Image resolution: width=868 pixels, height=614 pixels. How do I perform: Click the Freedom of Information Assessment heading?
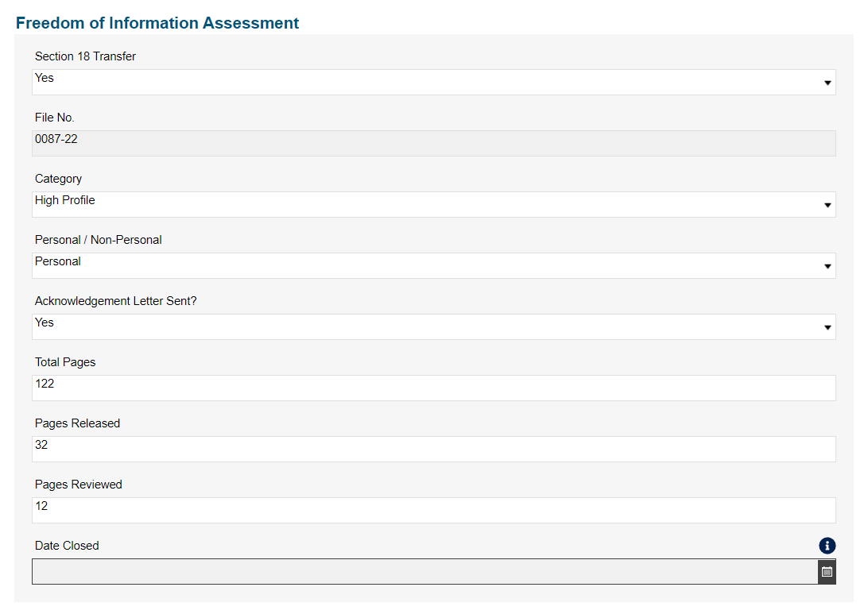(x=157, y=23)
